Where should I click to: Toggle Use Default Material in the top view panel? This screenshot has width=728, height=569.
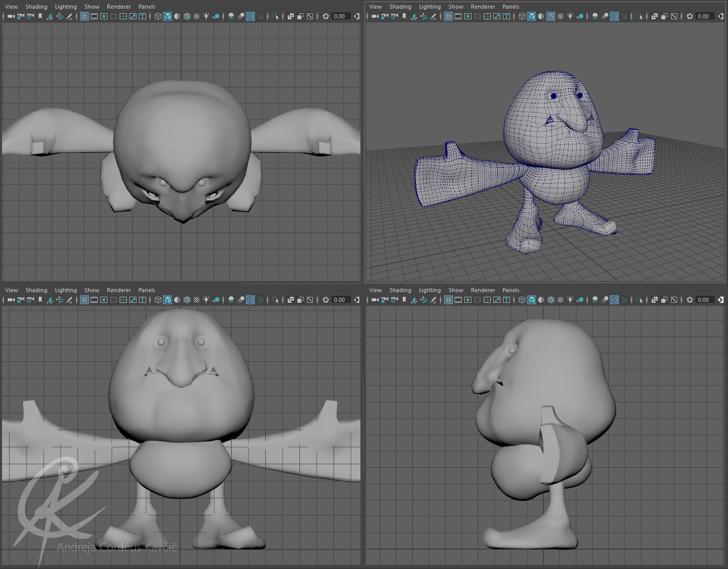tap(177, 16)
